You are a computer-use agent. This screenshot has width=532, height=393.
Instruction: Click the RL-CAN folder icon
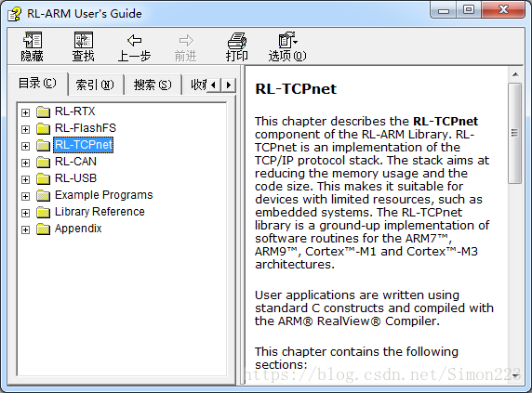(x=43, y=162)
